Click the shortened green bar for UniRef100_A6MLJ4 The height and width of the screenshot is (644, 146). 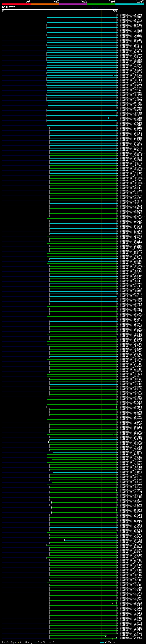(78, 635)
